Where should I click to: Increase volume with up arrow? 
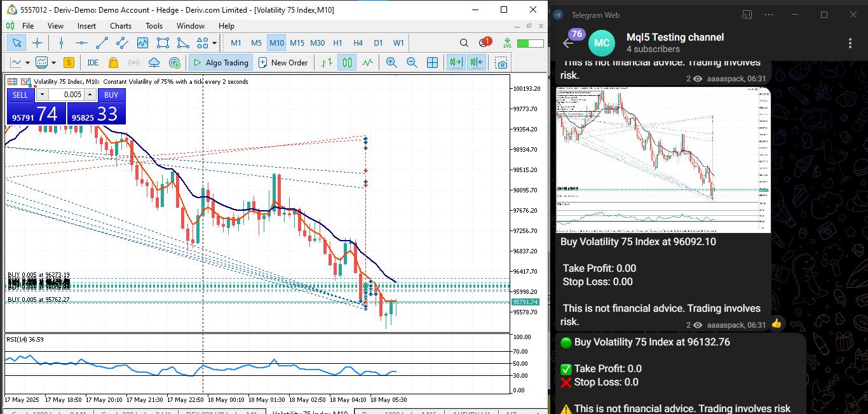click(90, 95)
